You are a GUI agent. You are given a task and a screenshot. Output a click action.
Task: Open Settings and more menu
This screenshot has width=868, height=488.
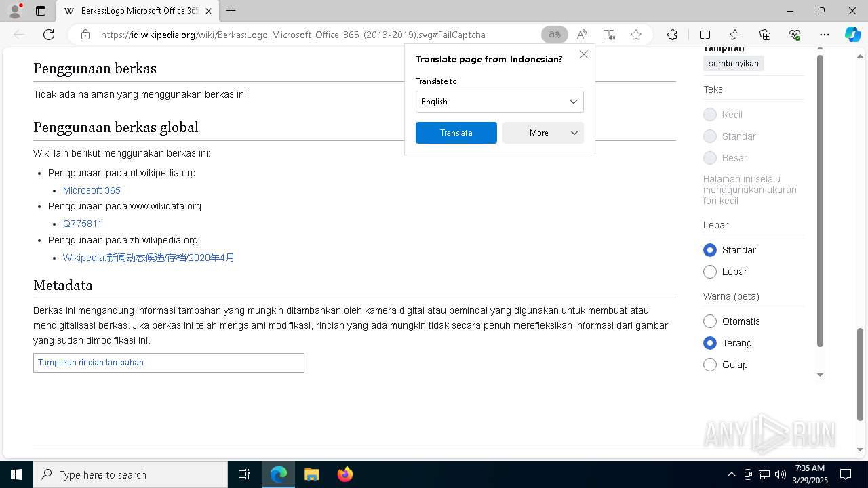(825, 35)
